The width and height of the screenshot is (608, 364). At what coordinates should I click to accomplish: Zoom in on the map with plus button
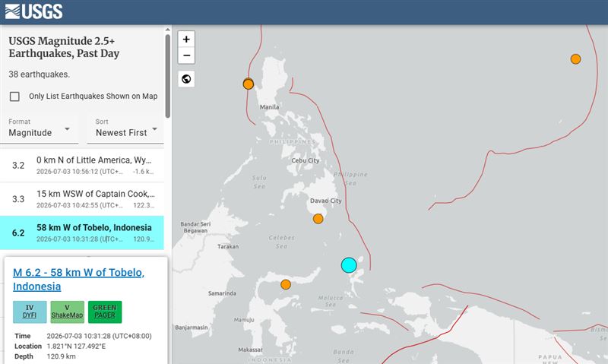186,40
